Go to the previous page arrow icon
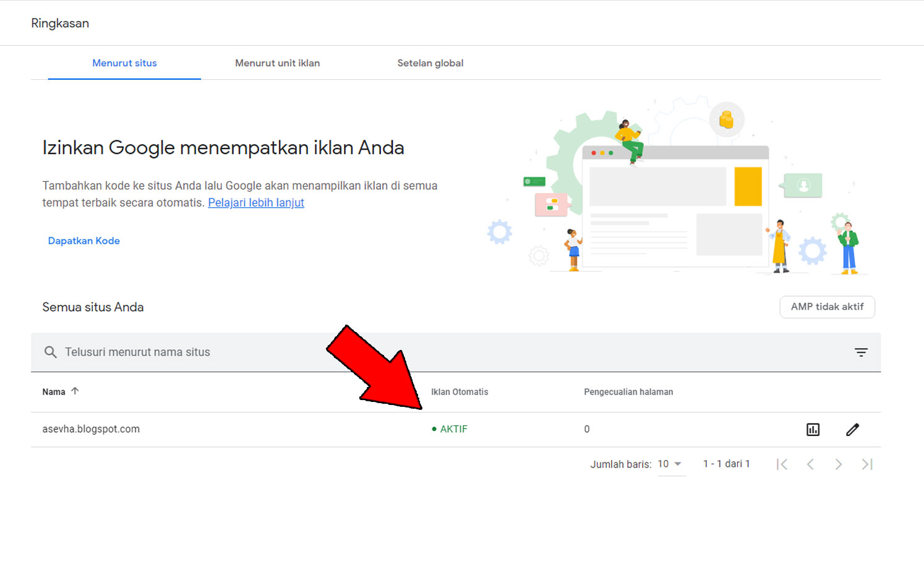This screenshot has height=567, width=924. point(810,464)
